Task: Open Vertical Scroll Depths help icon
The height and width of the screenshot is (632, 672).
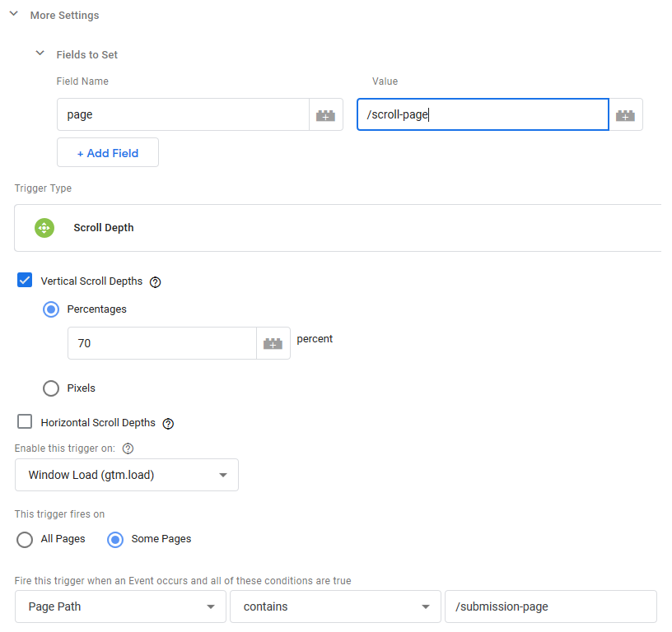Action: (155, 281)
